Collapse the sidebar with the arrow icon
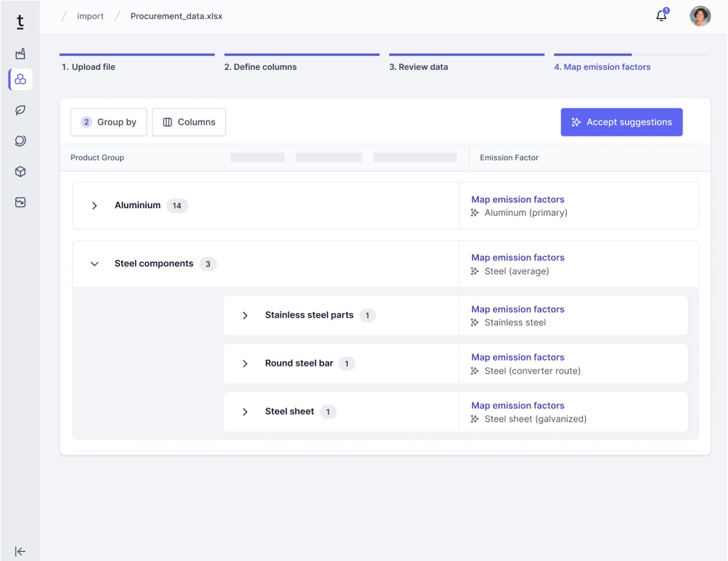Screen dimensions: 728x561 coord(20,551)
